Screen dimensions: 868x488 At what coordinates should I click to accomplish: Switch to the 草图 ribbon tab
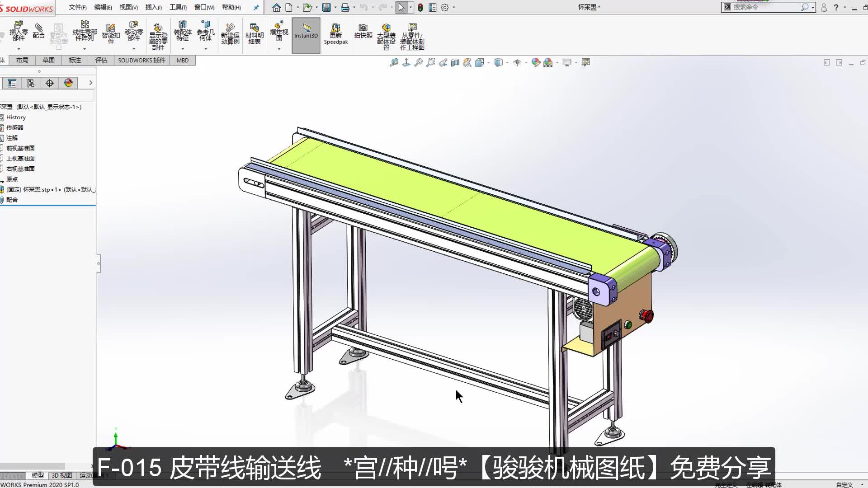coord(48,60)
